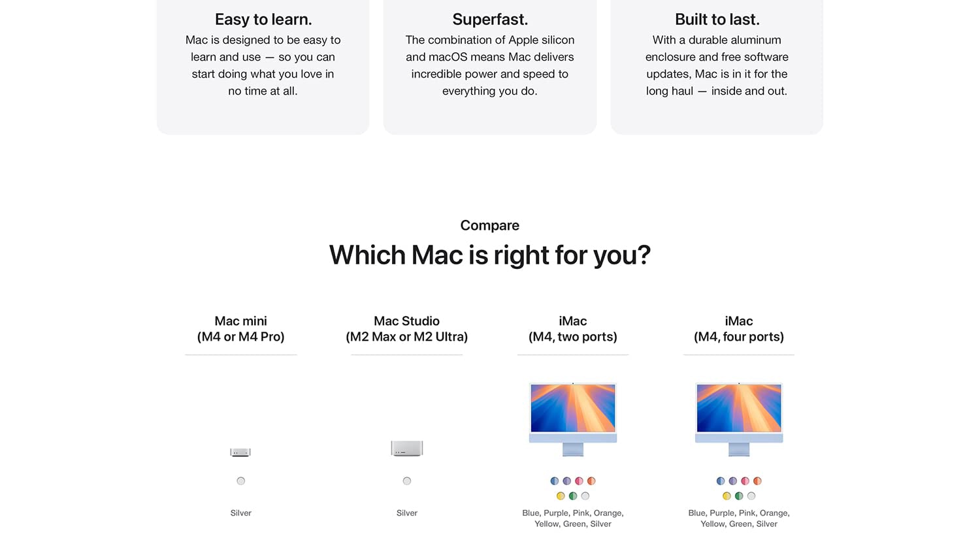The width and height of the screenshot is (980, 536).
Task: Open the iMac four ports product image
Action: 739,418
